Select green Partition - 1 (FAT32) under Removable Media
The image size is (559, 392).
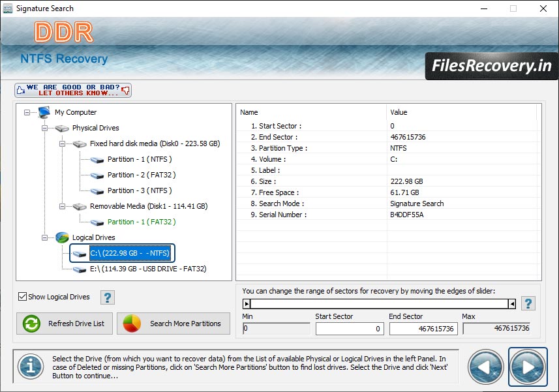tap(142, 222)
